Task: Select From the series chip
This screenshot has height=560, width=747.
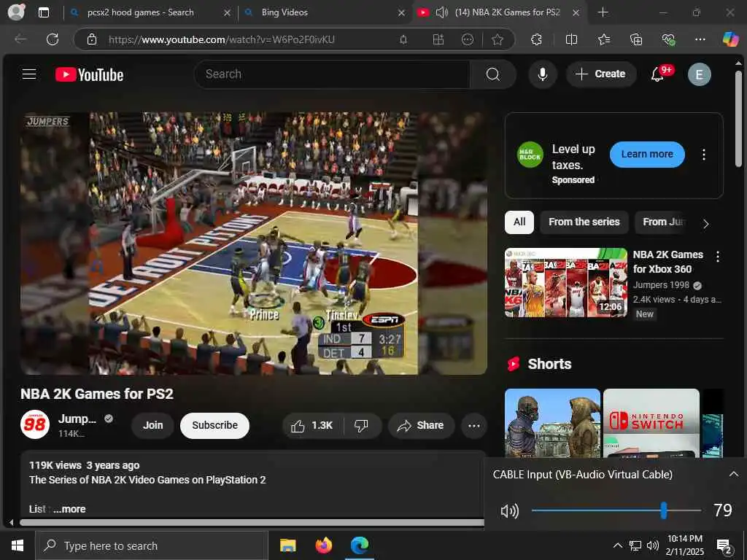Action: (x=584, y=222)
